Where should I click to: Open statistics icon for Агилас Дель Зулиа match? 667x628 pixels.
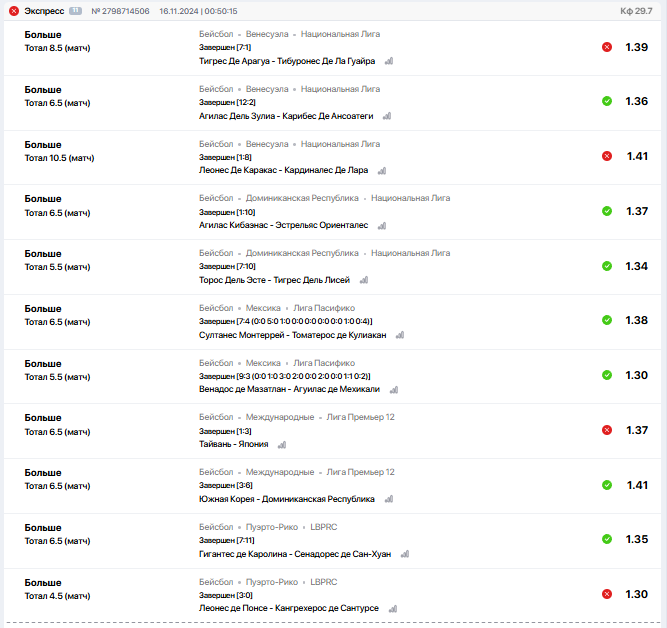tap(387, 116)
